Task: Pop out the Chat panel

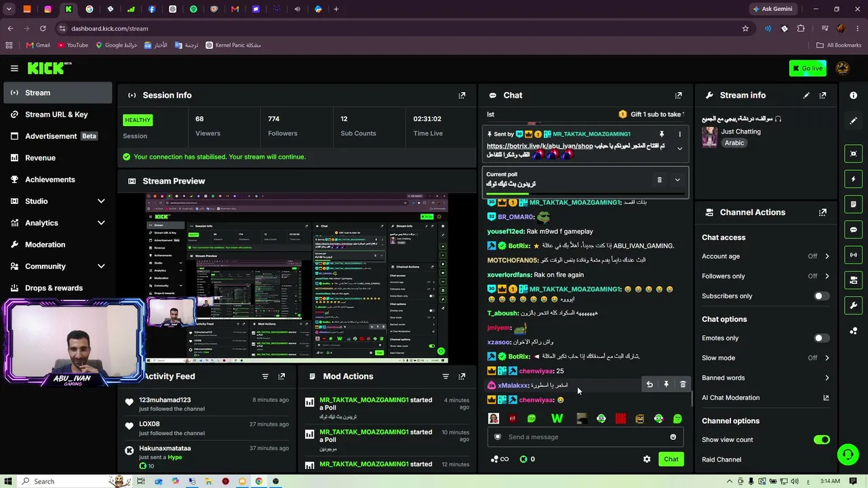Action: coord(678,96)
